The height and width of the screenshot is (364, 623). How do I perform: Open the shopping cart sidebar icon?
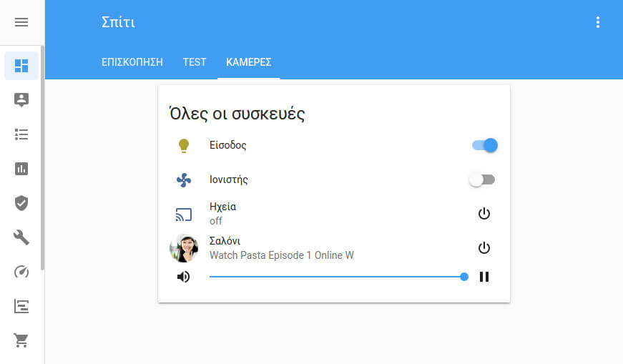[21, 340]
